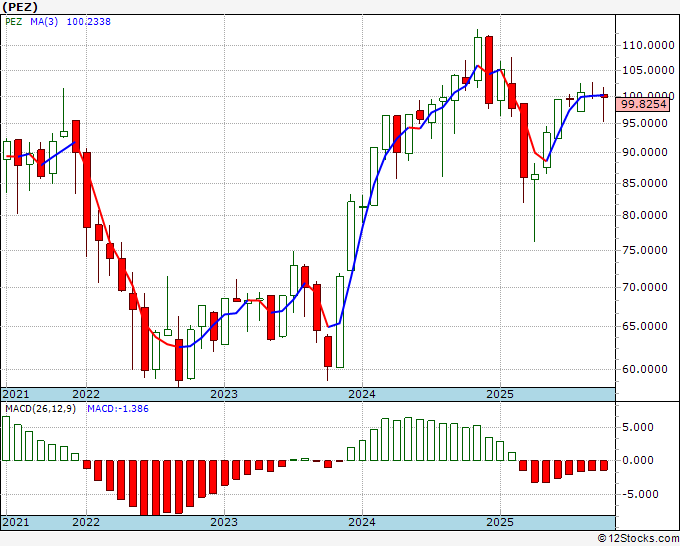This screenshot has height=546, width=680.
Task: Click the 0.000 MACD axis label
Action: click(x=638, y=460)
